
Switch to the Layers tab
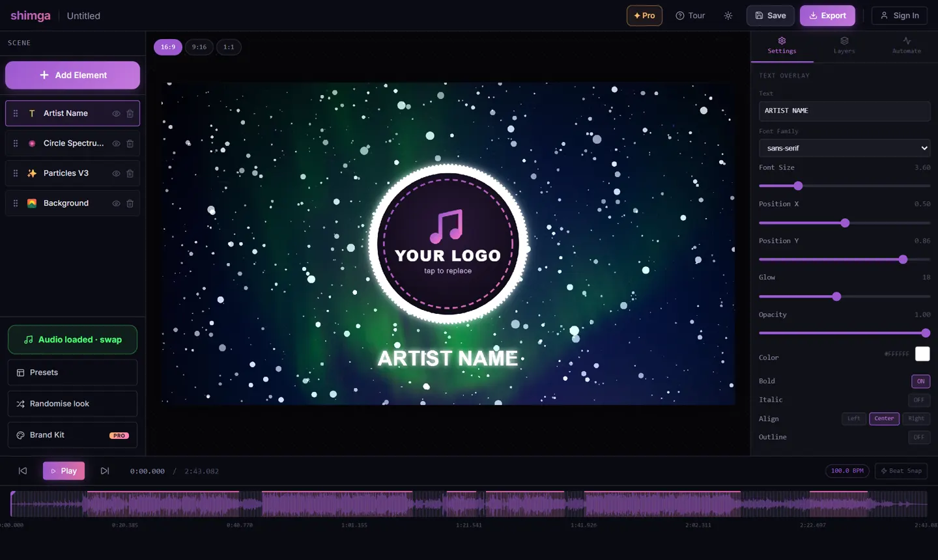[844, 46]
